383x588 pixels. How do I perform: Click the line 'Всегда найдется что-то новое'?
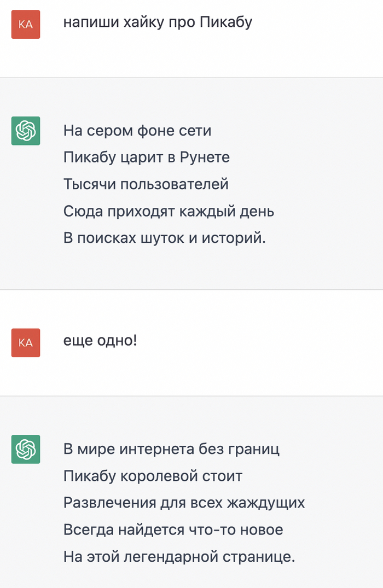tap(173, 530)
